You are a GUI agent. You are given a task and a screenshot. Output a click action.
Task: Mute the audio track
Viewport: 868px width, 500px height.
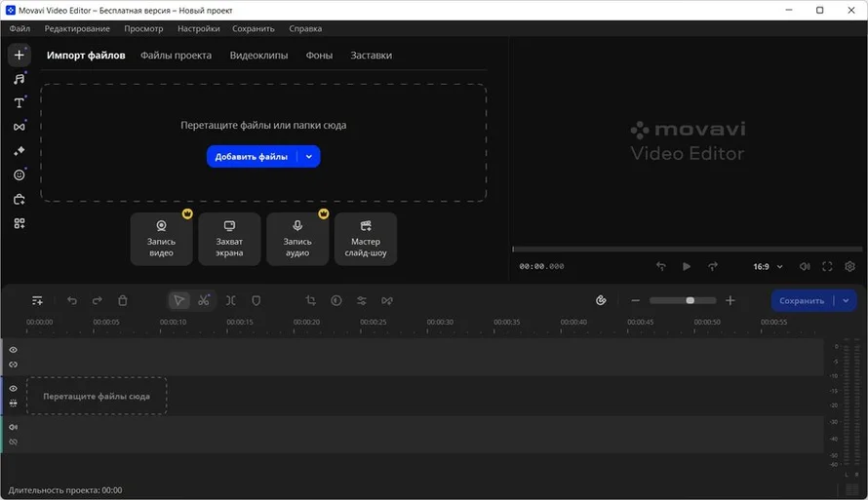point(14,427)
